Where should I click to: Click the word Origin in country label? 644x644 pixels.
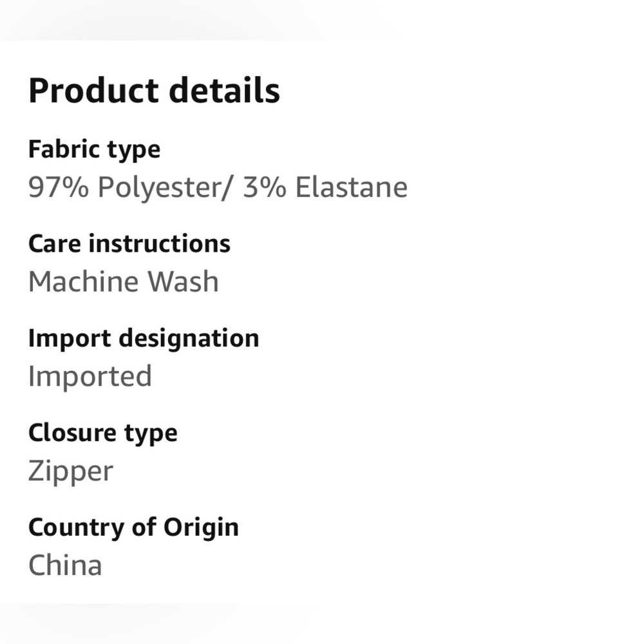201,528
